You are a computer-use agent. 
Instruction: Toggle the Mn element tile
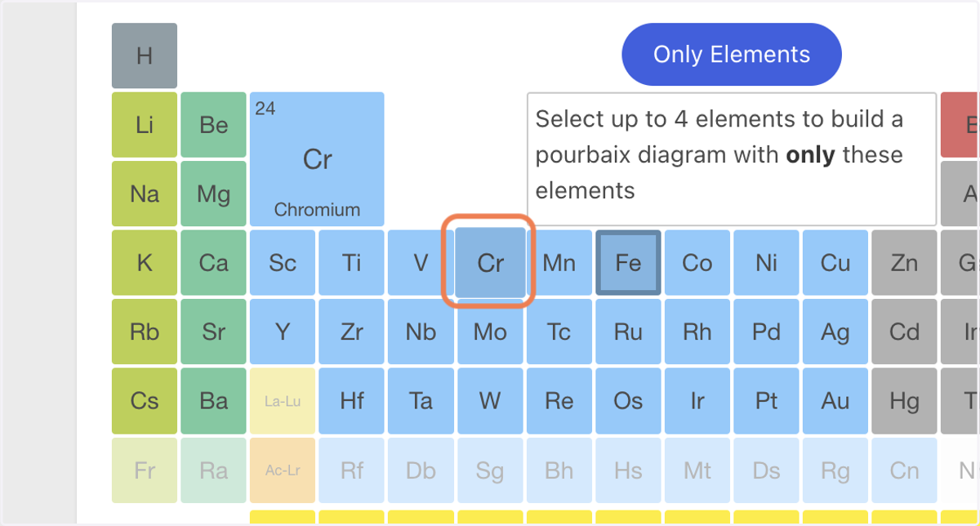click(x=559, y=262)
